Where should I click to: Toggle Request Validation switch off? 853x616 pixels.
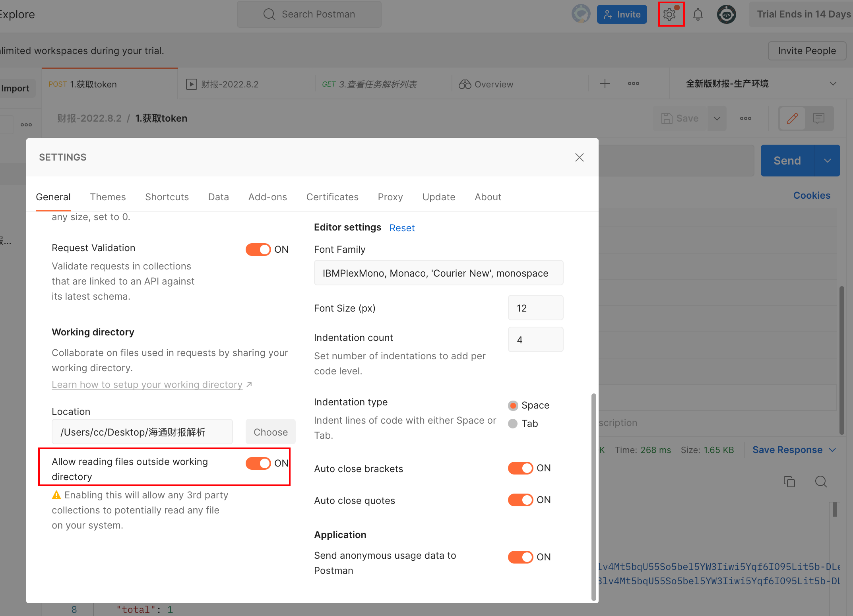click(258, 250)
